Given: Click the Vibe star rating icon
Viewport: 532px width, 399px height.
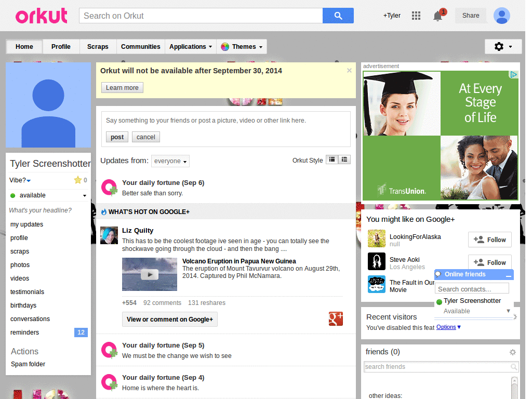Looking at the screenshot, I should point(78,180).
